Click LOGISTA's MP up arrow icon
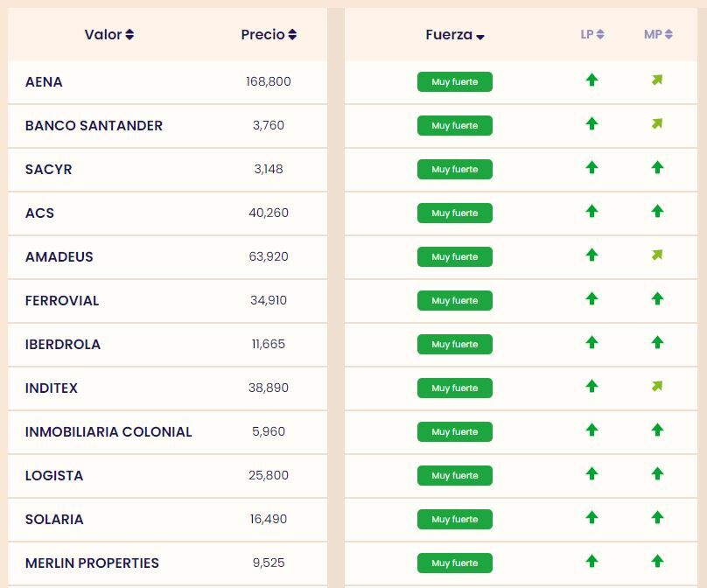Image resolution: width=707 pixels, height=588 pixels. coord(657,473)
